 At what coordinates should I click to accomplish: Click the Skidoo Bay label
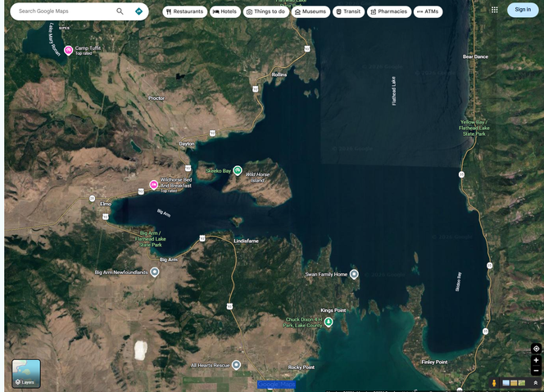click(x=458, y=282)
